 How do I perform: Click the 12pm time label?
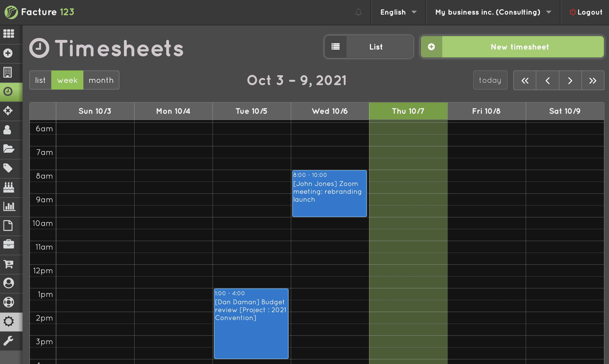pos(43,271)
